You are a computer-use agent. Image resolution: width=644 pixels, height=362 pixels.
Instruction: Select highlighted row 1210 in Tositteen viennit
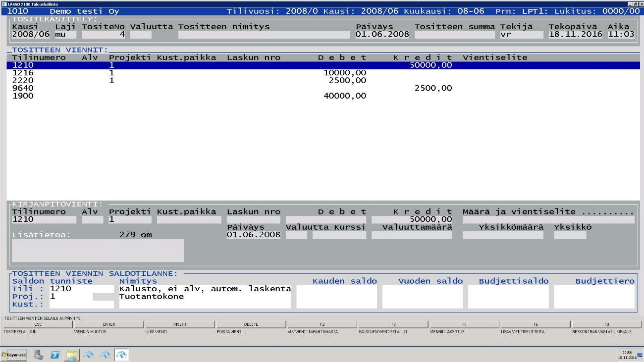pos(323,65)
